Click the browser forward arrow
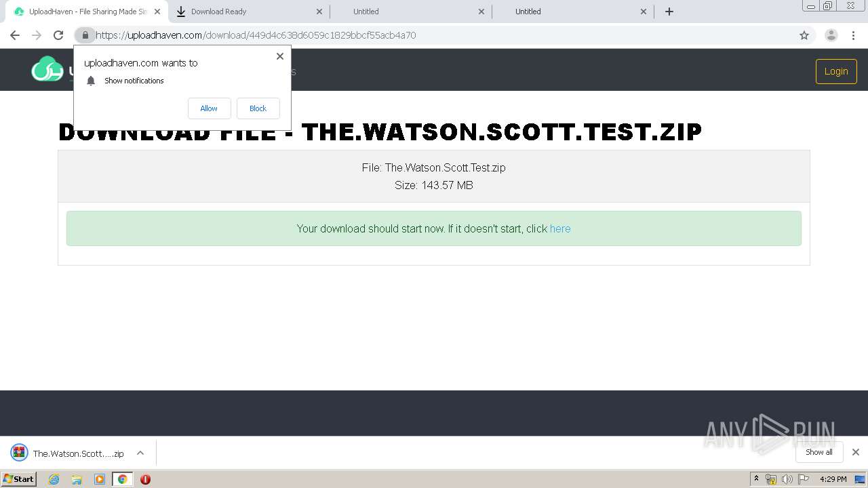 point(37,35)
